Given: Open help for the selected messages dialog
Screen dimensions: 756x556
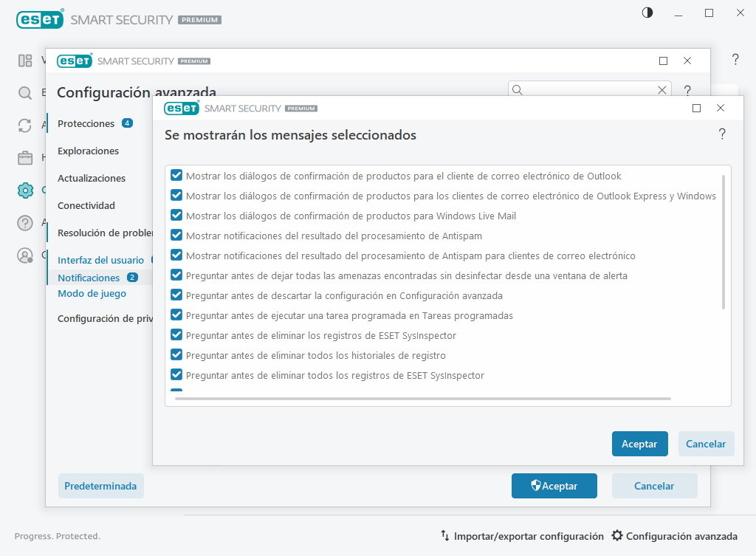Looking at the screenshot, I should click(721, 134).
